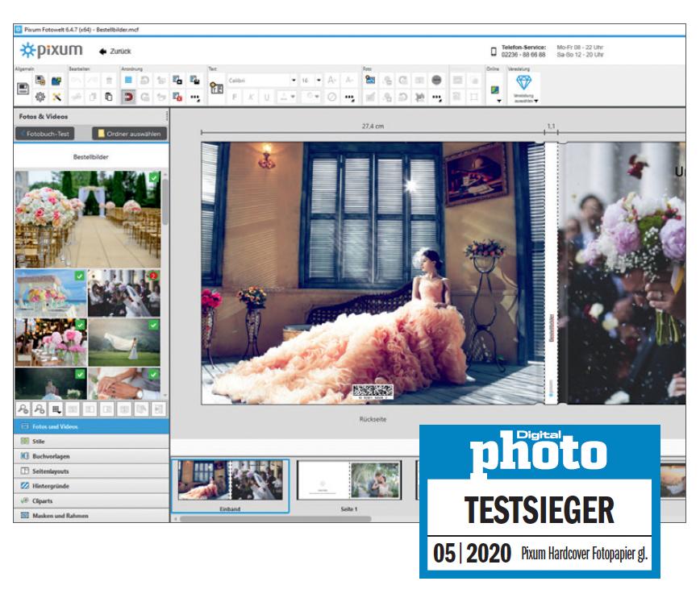The image size is (700, 602).
Task: Select the bride in green field thumbnail
Action: (x=124, y=343)
